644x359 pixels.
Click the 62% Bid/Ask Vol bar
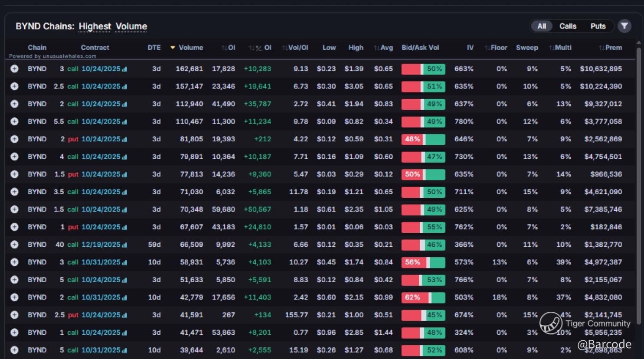tap(423, 297)
